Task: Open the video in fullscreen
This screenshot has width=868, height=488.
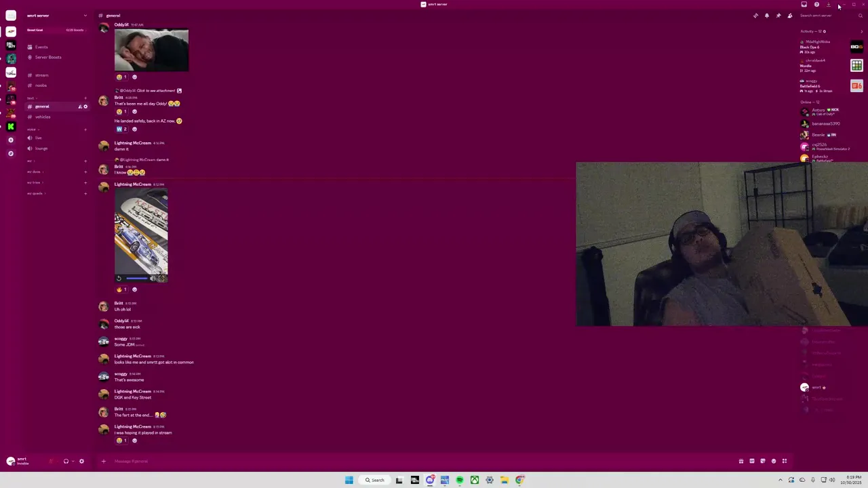Action: click(161, 278)
